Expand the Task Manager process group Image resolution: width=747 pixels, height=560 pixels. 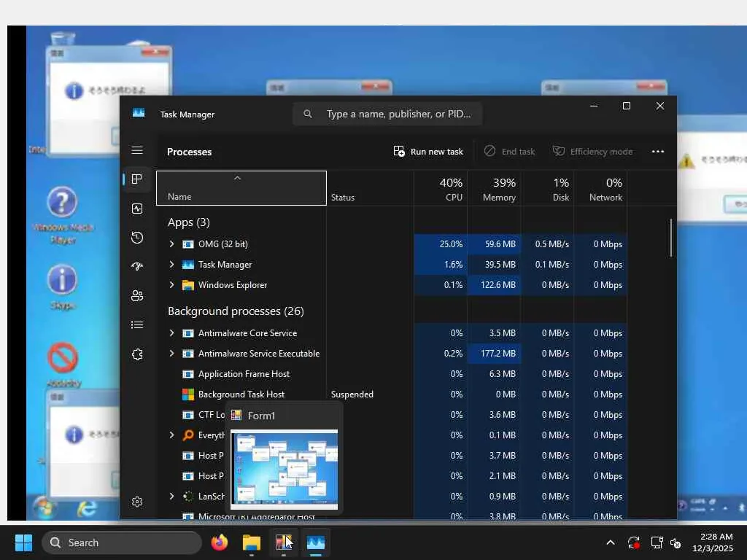pyautogui.click(x=172, y=264)
